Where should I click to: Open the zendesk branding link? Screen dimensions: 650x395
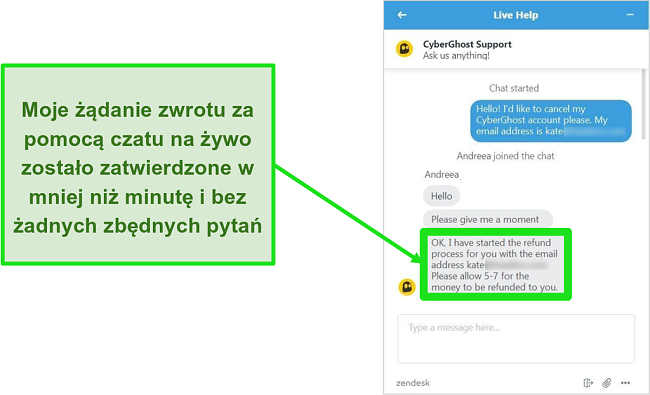pos(412,383)
